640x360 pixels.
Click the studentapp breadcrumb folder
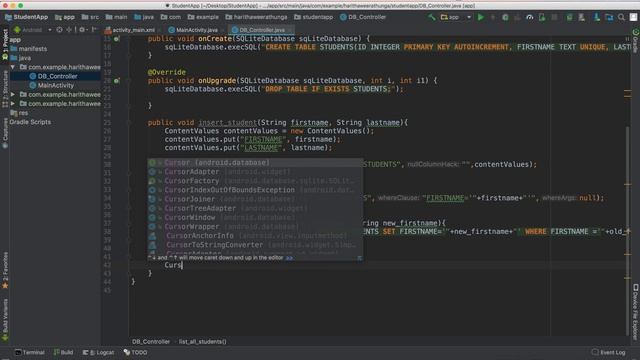pyautogui.click(x=313, y=17)
